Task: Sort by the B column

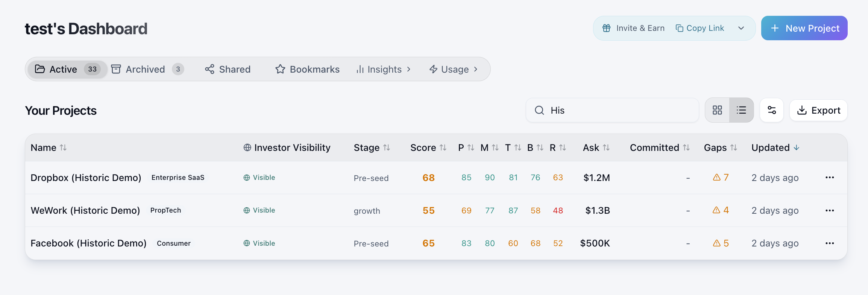Action: tap(535, 148)
